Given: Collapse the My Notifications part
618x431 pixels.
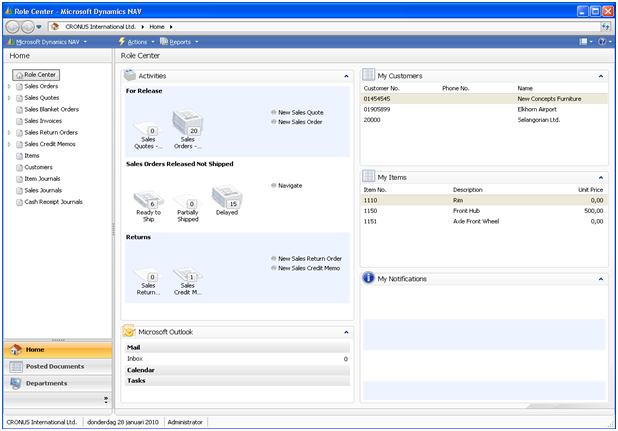Looking at the screenshot, I should coord(601,279).
